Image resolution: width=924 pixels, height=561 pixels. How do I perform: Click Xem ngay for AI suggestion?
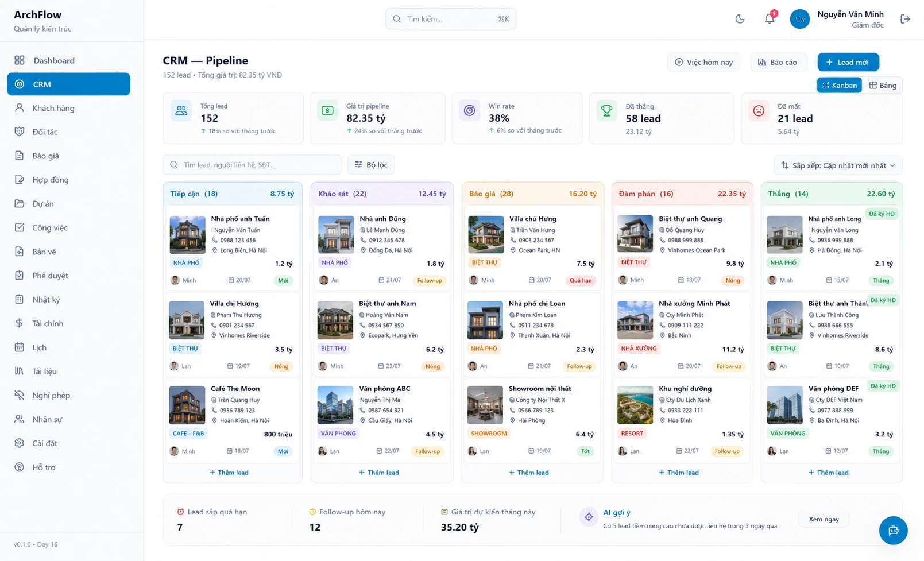[824, 519]
